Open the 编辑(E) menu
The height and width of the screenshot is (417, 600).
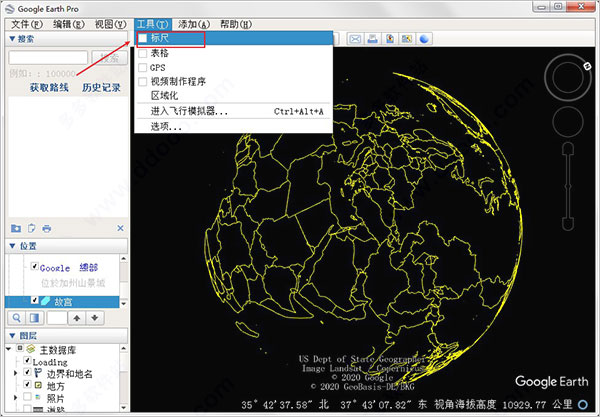click(68, 24)
